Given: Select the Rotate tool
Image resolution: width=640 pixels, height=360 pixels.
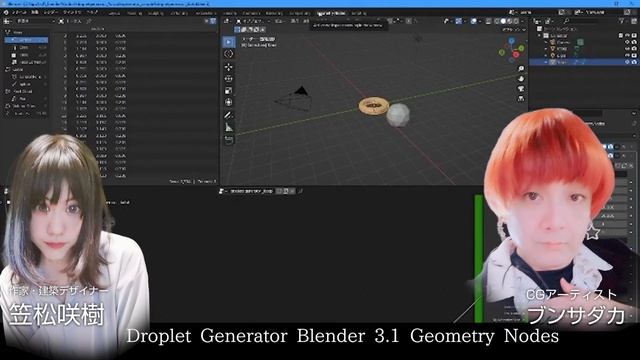Looking at the screenshot, I should 229,79.
